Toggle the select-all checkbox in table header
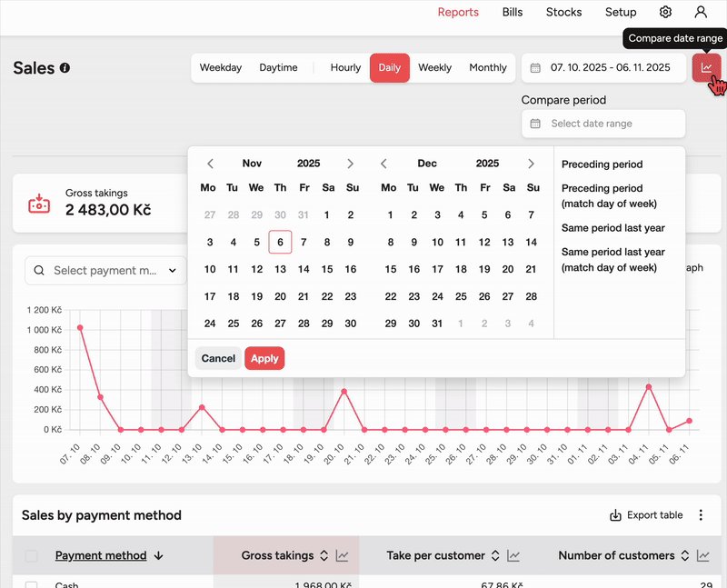Viewport: 727px width, 588px height. pos(32,555)
